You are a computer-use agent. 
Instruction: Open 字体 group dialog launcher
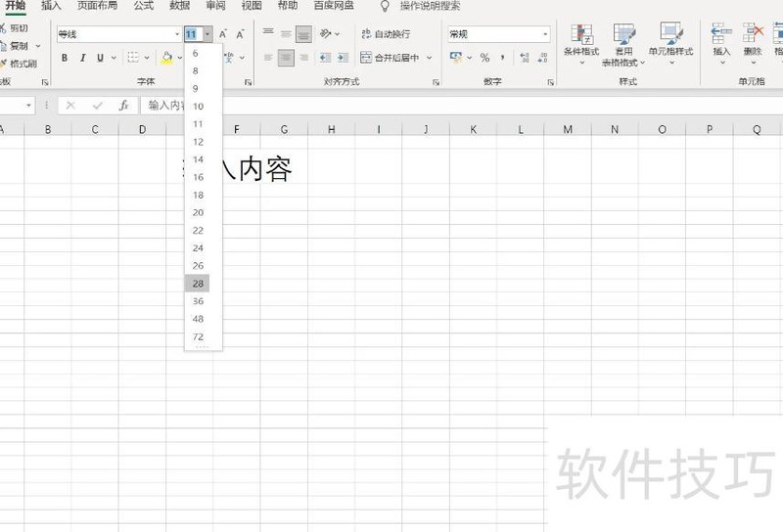pos(249,82)
